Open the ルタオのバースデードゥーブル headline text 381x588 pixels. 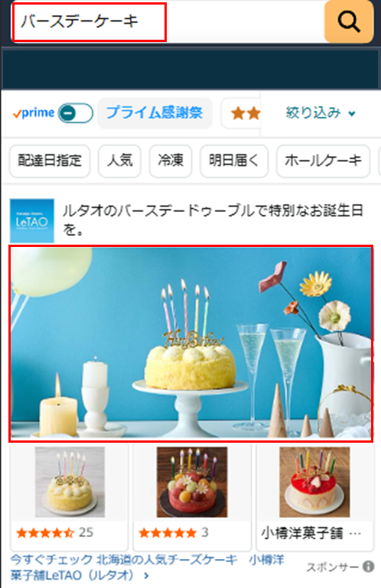coord(213,219)
